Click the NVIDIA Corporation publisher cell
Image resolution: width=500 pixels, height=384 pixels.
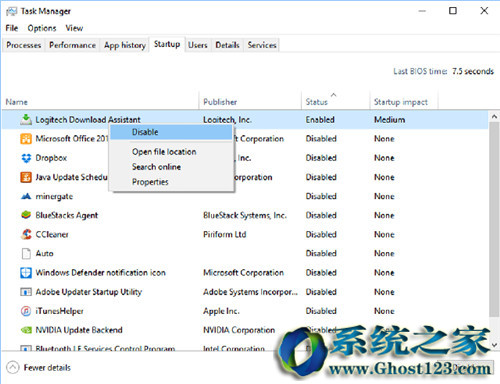click(239, 330)
